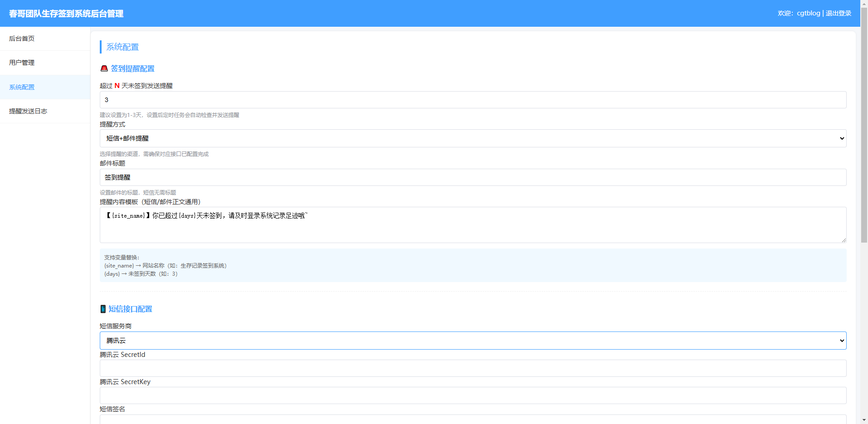Click the 短信签名 input field
The width and height of the screenshot is (868, 424).
[x=473, y=419]
